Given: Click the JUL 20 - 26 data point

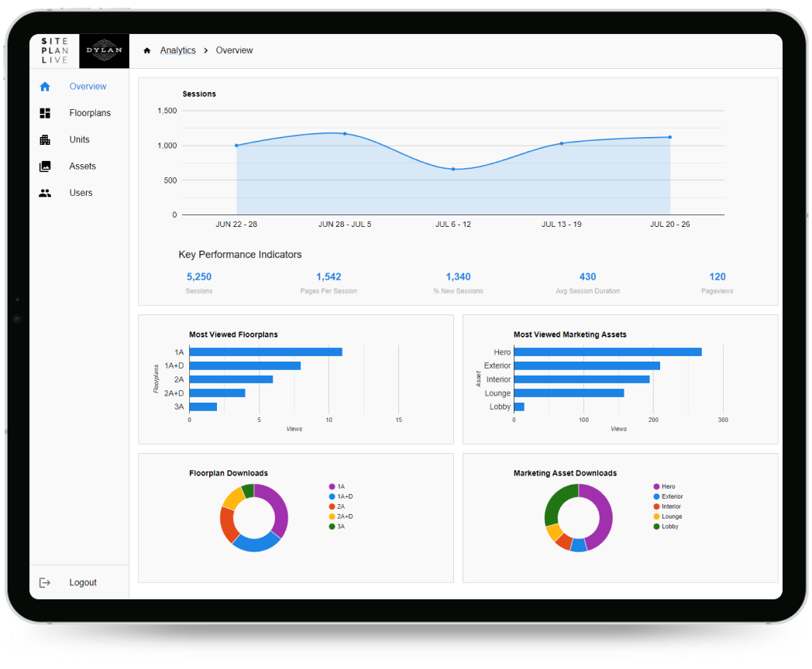Looking at the screenshot, I should (670, 137).
